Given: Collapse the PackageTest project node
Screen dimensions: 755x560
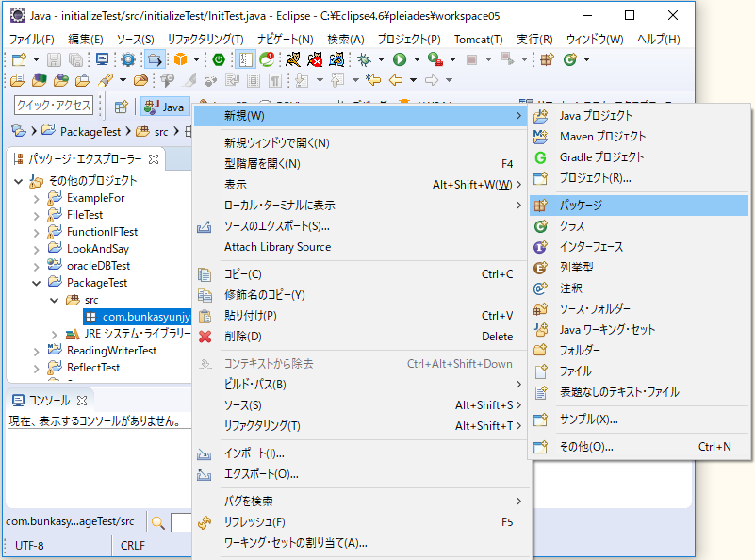Looking at the screenshot, I should [x=36, y=283].
